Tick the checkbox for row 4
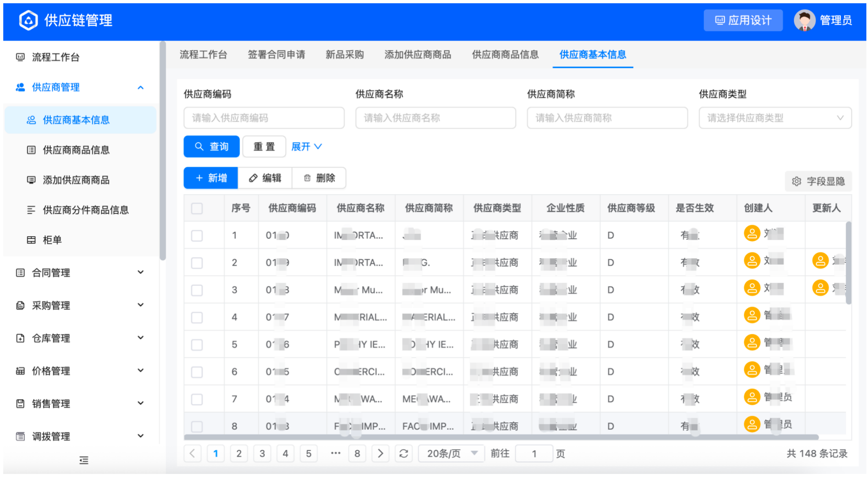868x478 pixels. (x=197, y=318)
